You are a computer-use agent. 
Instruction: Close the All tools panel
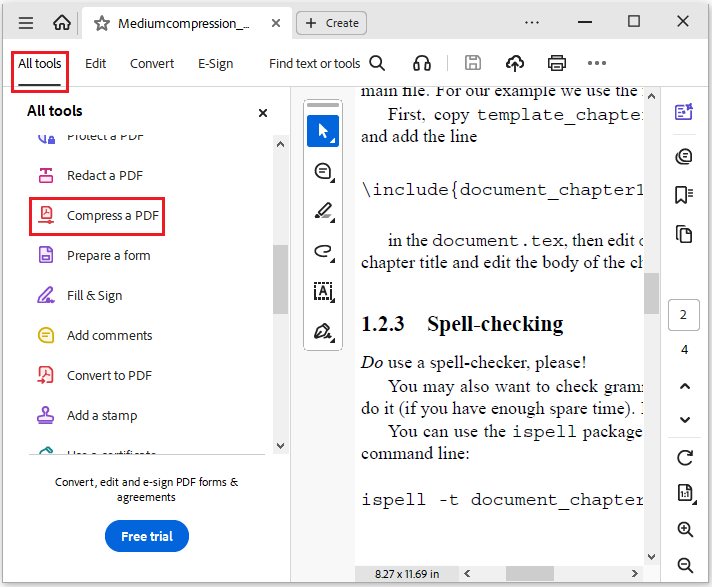(262, 113)
